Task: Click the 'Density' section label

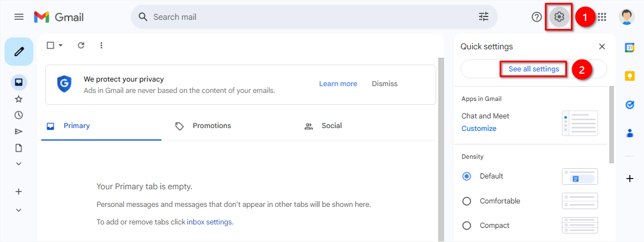Action: click(x=472, y=156)
